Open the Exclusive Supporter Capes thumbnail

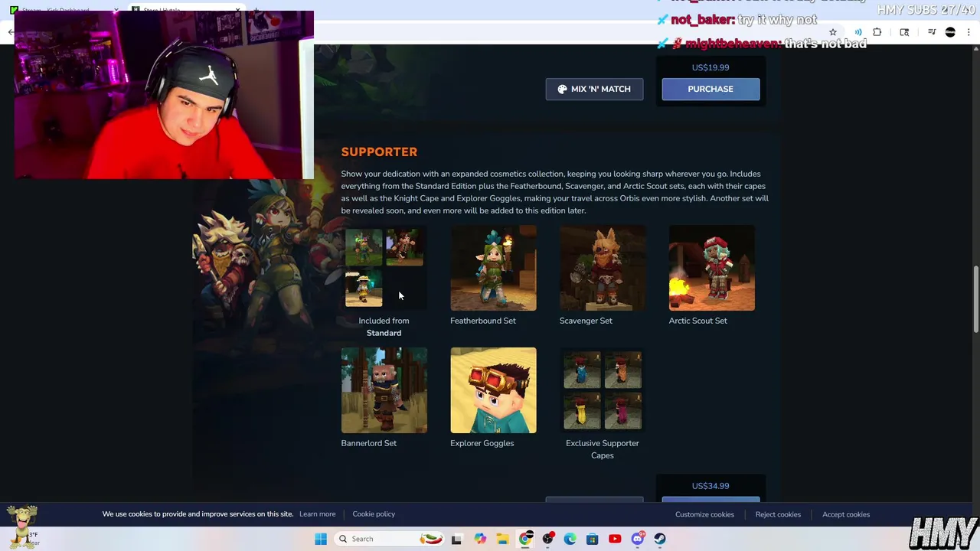tap(603, 390)
